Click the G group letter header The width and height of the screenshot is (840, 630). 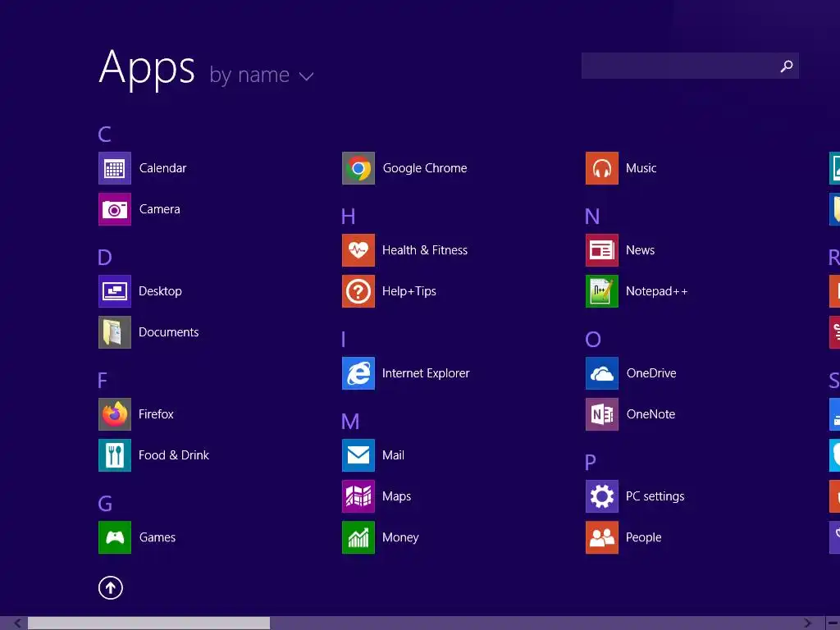[105, 504]
